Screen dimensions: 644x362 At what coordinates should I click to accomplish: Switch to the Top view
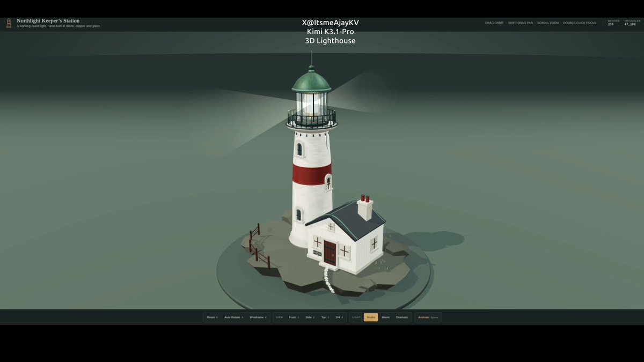coord(325,317)
